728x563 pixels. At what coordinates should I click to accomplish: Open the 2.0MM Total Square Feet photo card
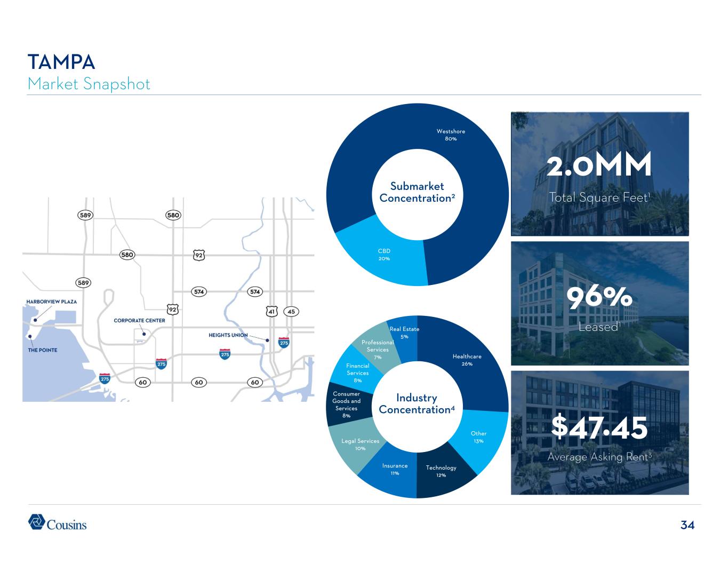(x=599, y=173)
